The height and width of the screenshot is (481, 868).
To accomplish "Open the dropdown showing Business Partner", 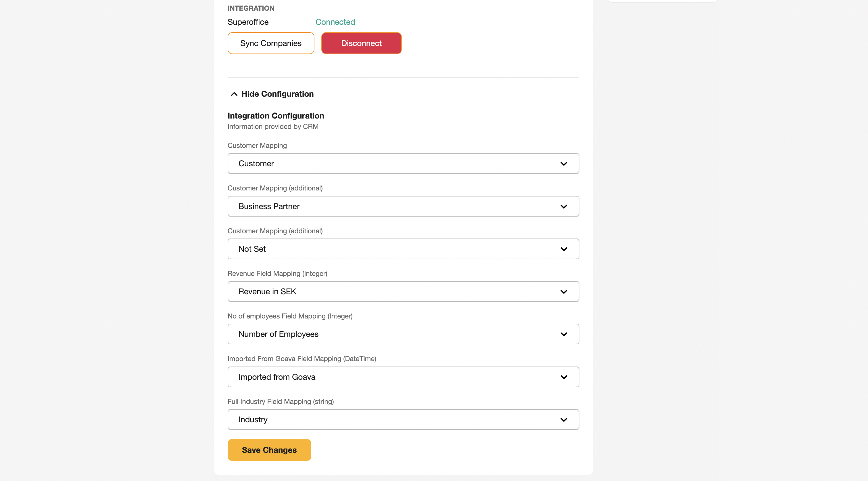I will (x=403, y=206).
